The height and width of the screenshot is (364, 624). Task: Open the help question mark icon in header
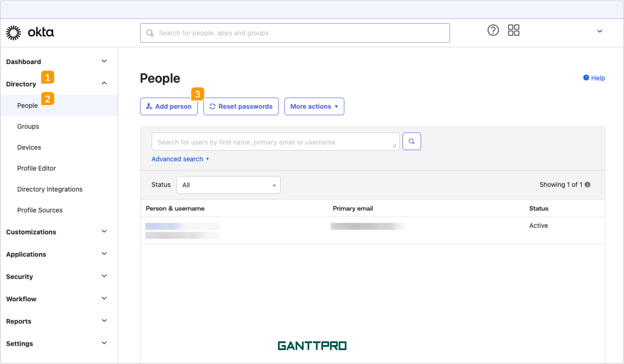point(493,30)
